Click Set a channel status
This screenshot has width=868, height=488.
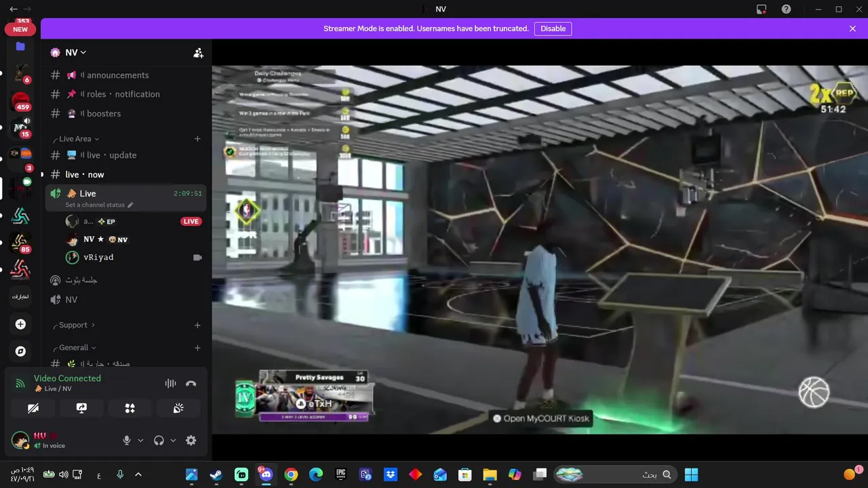click(99, 205)
